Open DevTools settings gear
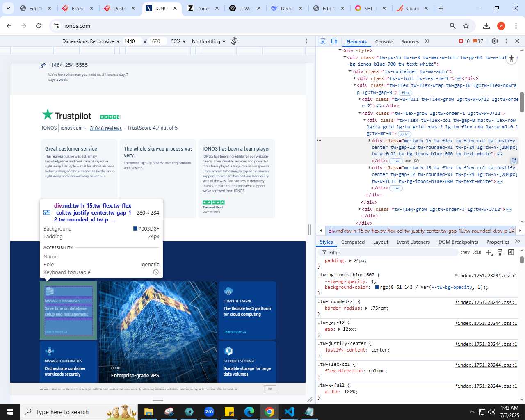Viewport: 525px width, 420px height. tap(495, 41)
